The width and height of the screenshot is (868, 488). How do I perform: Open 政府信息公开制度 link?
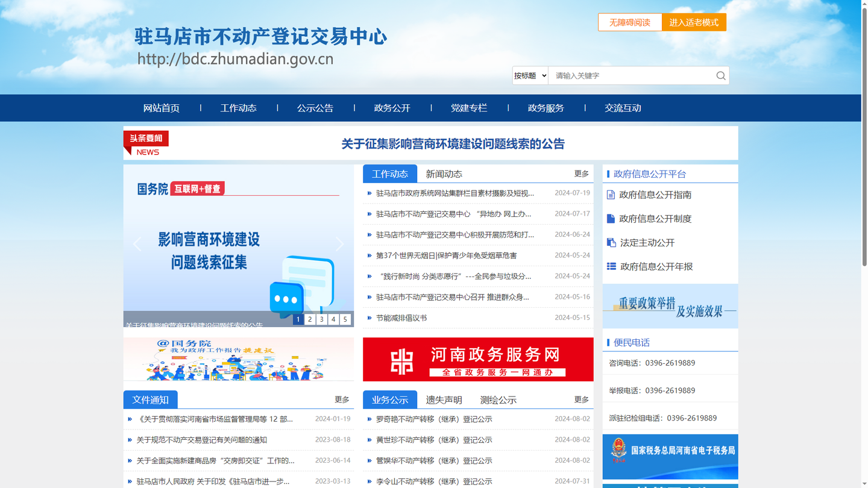point(655,219)
